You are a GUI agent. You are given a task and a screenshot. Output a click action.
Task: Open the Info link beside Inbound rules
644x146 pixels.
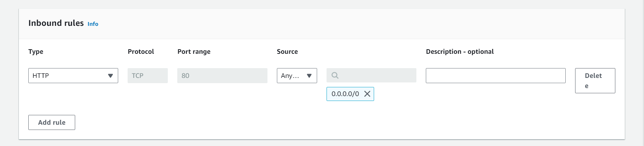[93, 24]
